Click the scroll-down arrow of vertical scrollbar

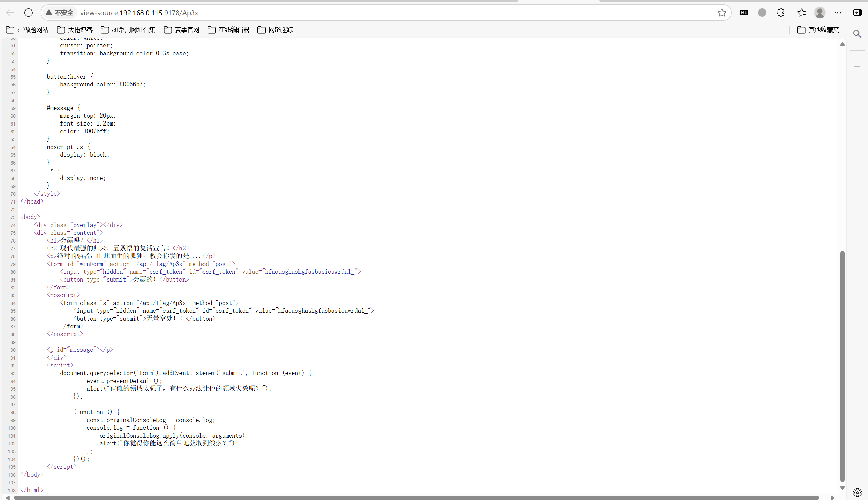click(842, 488)
